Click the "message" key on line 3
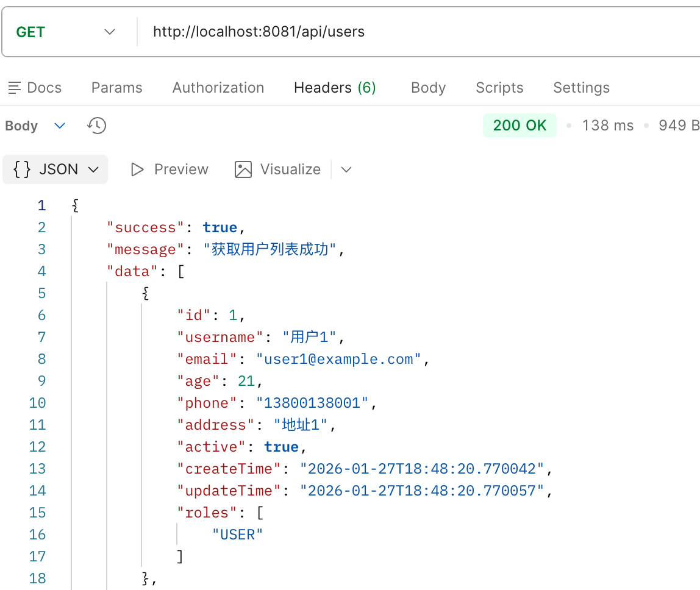 pyautogui.click(x=145, y=249)
